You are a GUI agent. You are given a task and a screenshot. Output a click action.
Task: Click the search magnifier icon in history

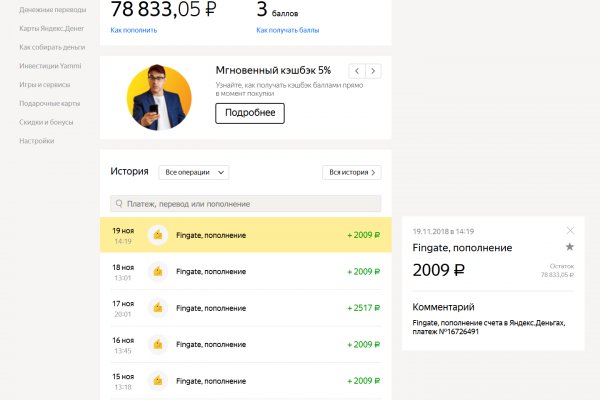click(119, 203)
